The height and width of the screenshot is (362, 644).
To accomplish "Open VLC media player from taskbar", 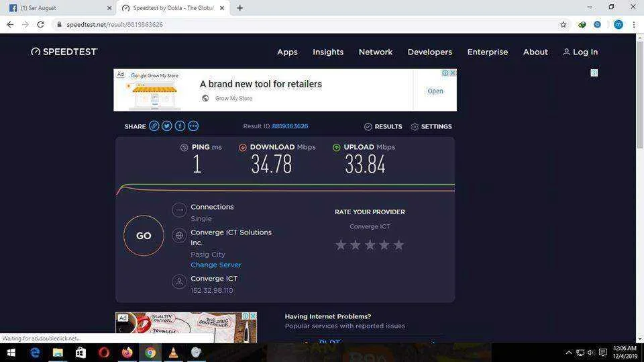I will pos(173,353).
